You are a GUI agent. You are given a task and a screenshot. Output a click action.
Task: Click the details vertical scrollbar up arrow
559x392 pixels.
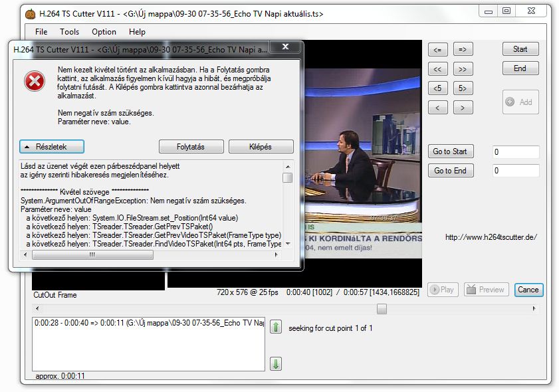coord(288,166)
